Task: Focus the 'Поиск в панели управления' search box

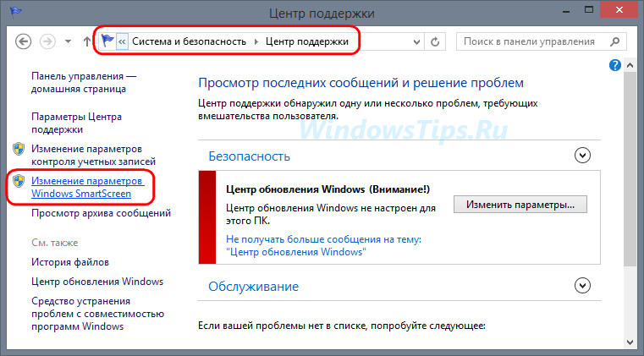Action: pos(542,41)
